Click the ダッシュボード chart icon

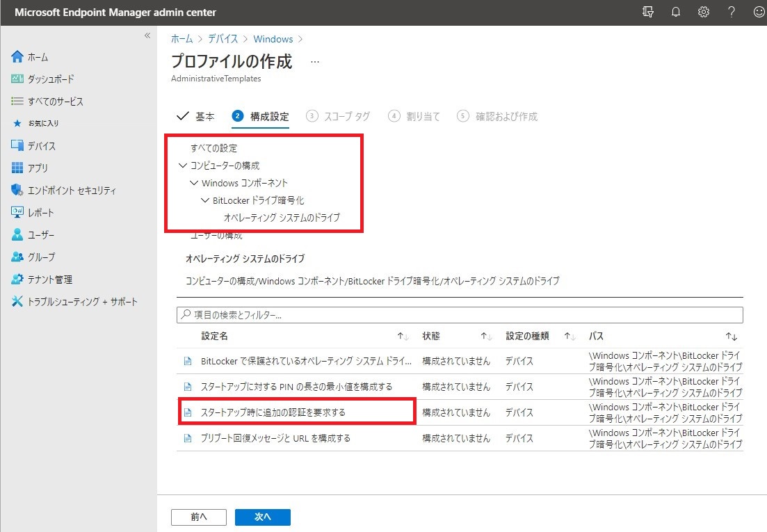pyautogui.click(x=17, y=79)
